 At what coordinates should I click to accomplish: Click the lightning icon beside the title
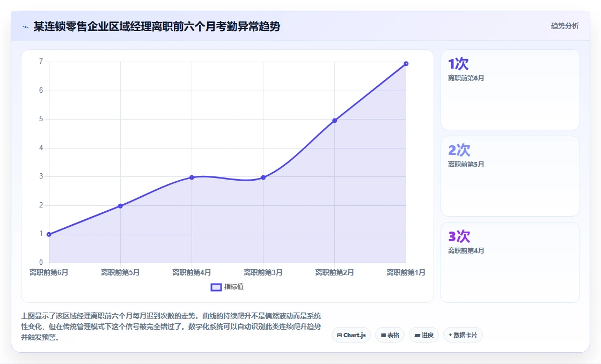coord(26,27)
